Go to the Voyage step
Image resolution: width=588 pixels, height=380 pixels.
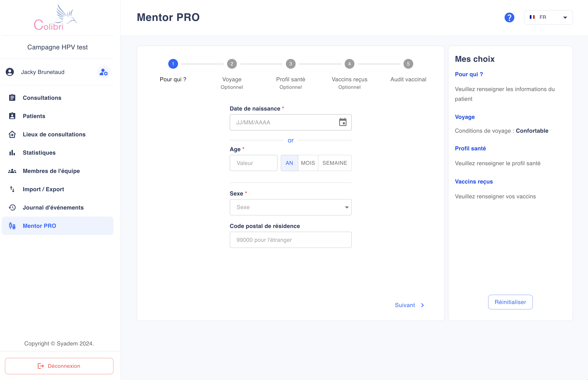[232, 64]
